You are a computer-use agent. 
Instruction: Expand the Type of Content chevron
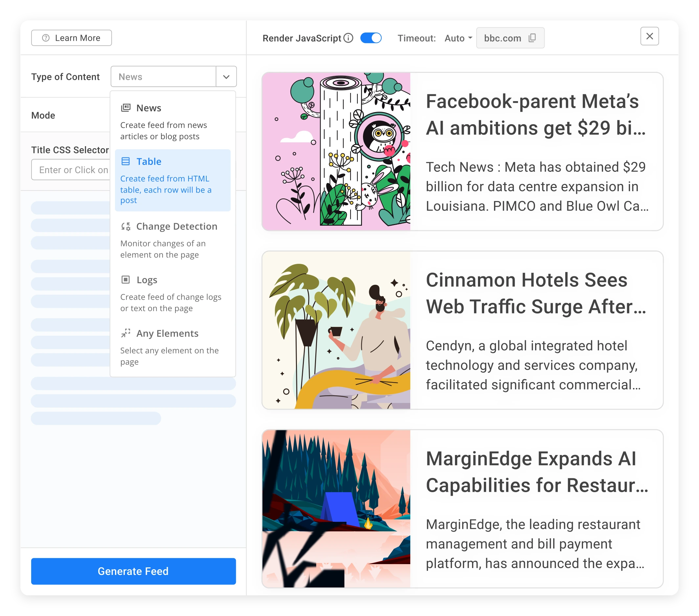point(226,77)
